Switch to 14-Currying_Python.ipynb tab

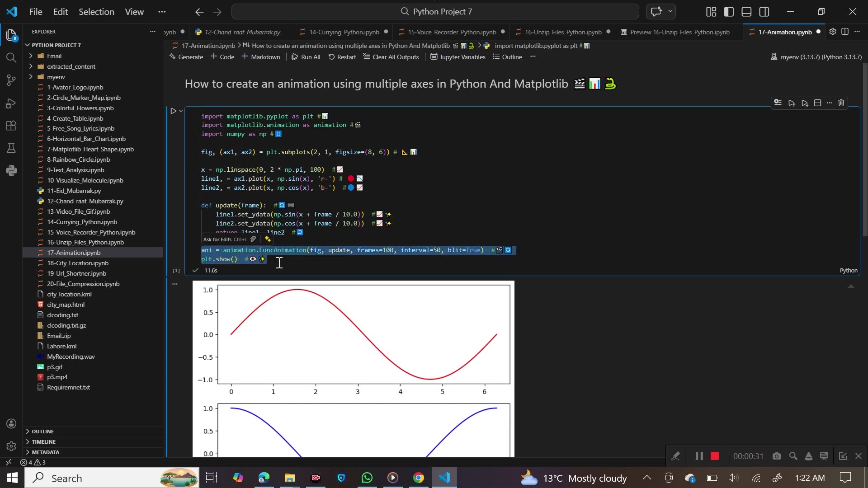pyautogui.click(x=344, y=32)
